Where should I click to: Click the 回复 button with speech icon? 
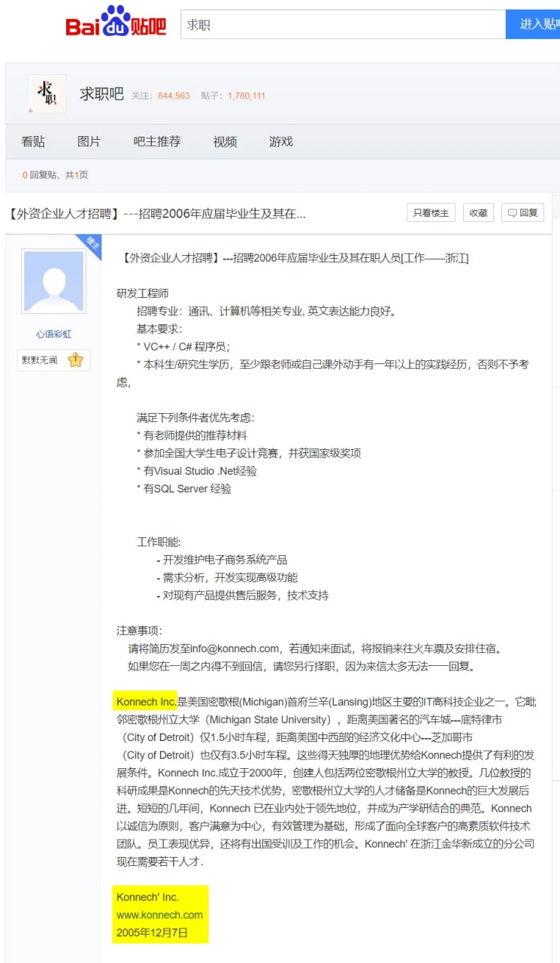click(x=522, y=213)
